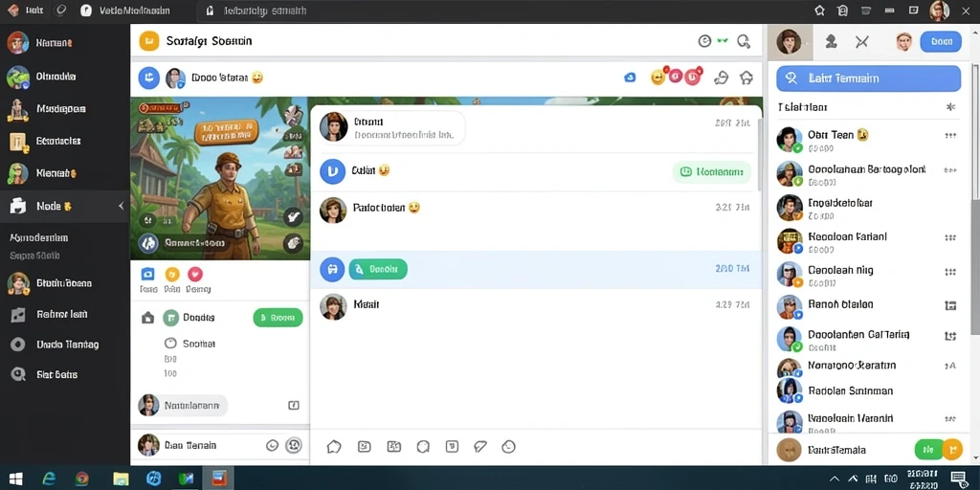Screen dimensions: 980x490
Task: Click the person silhouette icon atop the contacts panel
Action: [x=832, y=42]
